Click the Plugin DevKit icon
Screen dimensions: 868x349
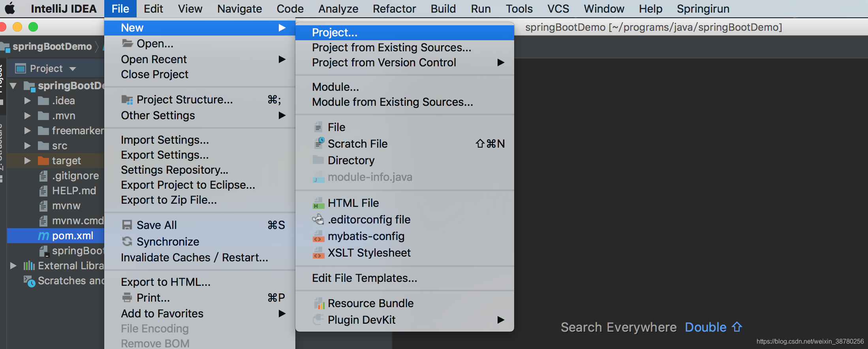click(x=318, y=320)
